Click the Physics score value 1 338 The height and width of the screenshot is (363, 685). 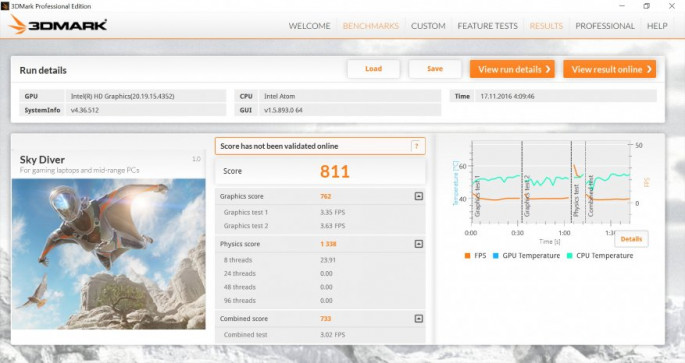(328, 244)
